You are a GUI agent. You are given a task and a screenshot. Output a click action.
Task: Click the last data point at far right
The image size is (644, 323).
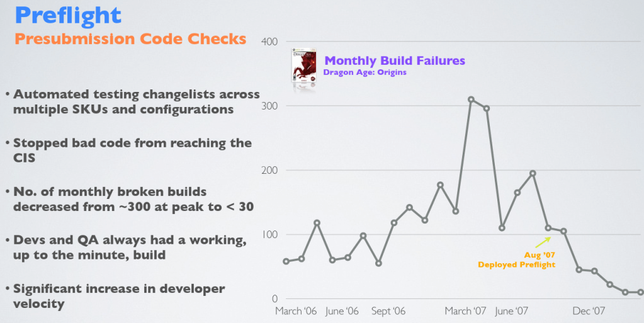tap(640, 292)
